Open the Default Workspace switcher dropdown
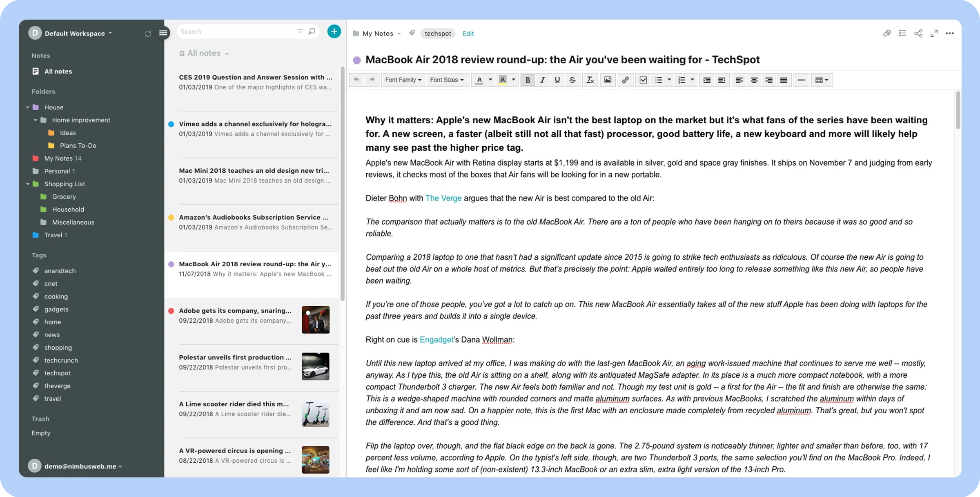The image size is (980, 497). 78,33
